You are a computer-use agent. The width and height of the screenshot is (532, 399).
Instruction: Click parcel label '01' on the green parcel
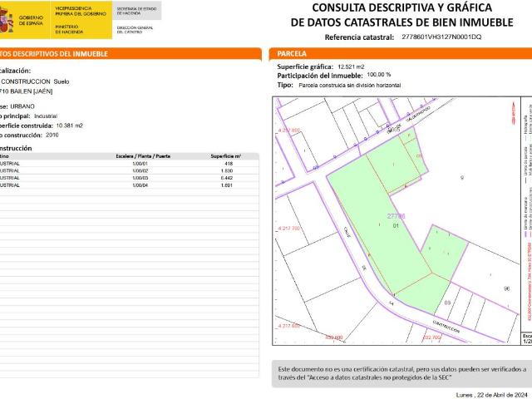[396, 225]
